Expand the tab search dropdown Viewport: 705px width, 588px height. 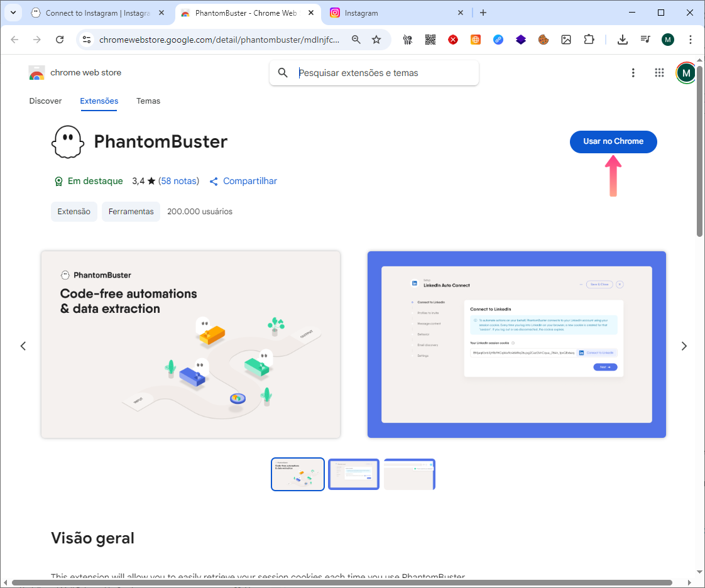[x=13, y=13]
